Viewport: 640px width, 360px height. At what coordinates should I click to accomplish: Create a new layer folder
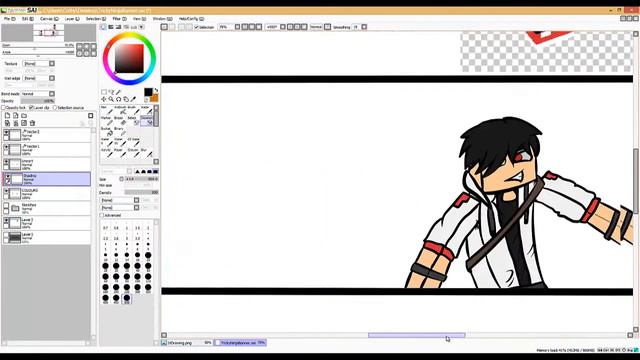(24, 116)
